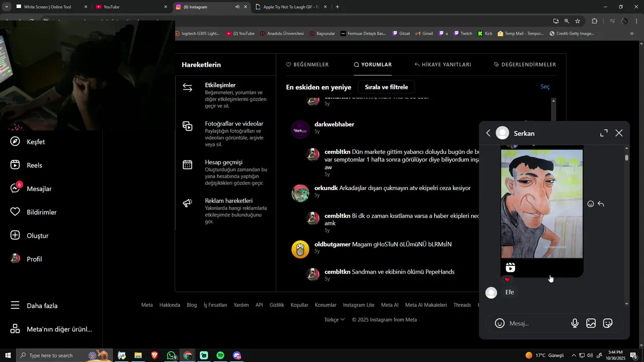644x362 pixels.
Task: Open sticker picker in chat
Action: 608,323
